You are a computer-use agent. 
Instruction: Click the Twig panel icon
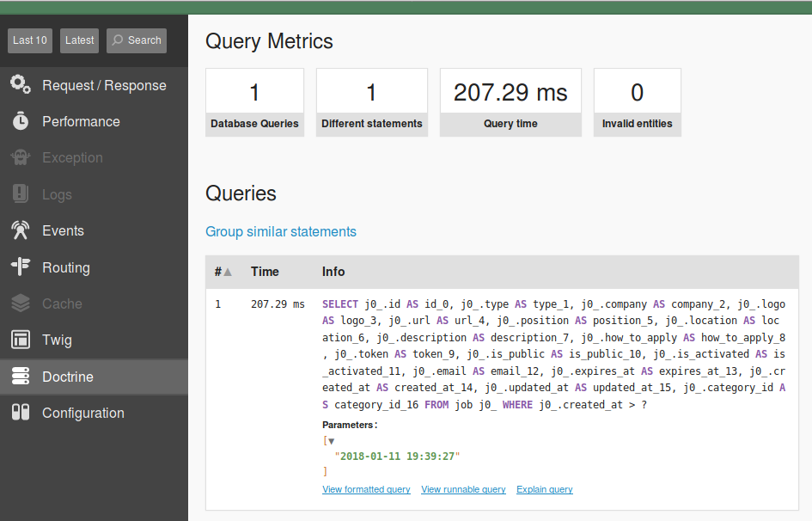pyautogui.click(x=21, y=340)
